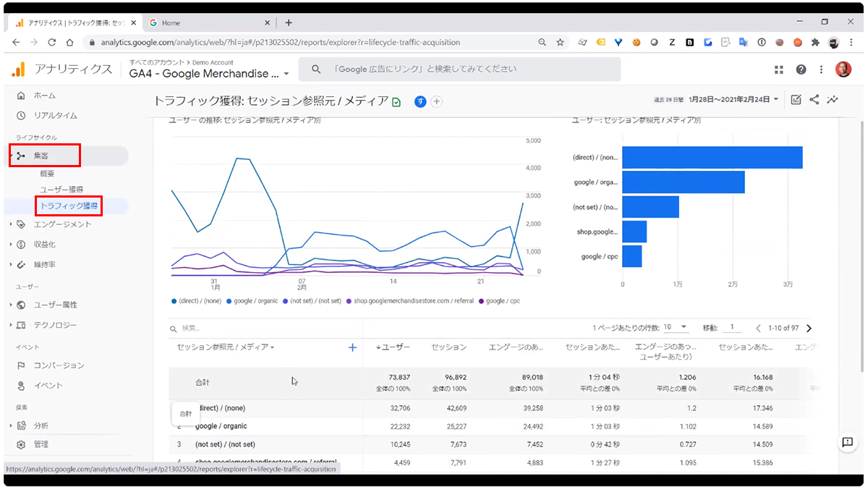This screenshot has width=868, height=490.
Task: Reload the page
Action: tap(52, 43)
